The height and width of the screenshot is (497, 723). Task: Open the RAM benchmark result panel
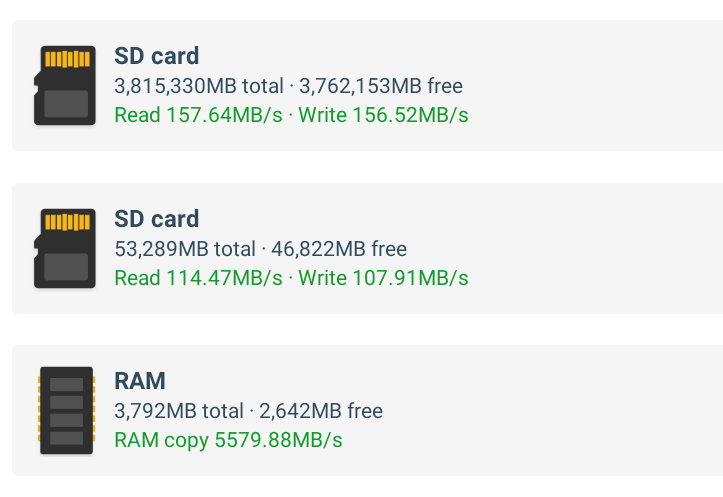tap(367, 410)
